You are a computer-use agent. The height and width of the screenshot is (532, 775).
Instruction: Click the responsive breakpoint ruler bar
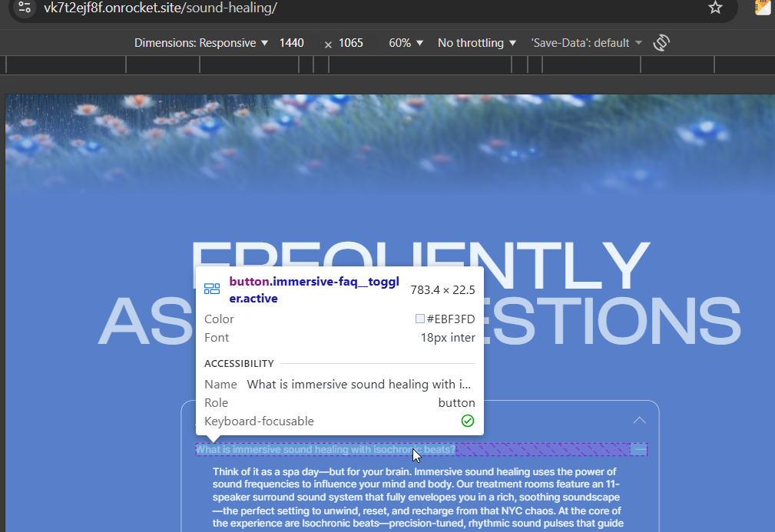(x=387, y=64)
